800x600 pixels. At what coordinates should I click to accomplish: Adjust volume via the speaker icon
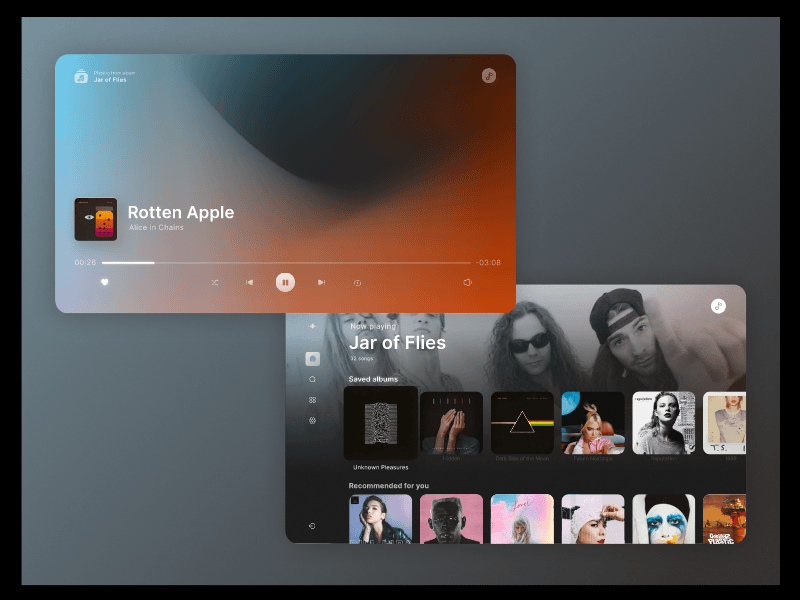click(466, 282)
